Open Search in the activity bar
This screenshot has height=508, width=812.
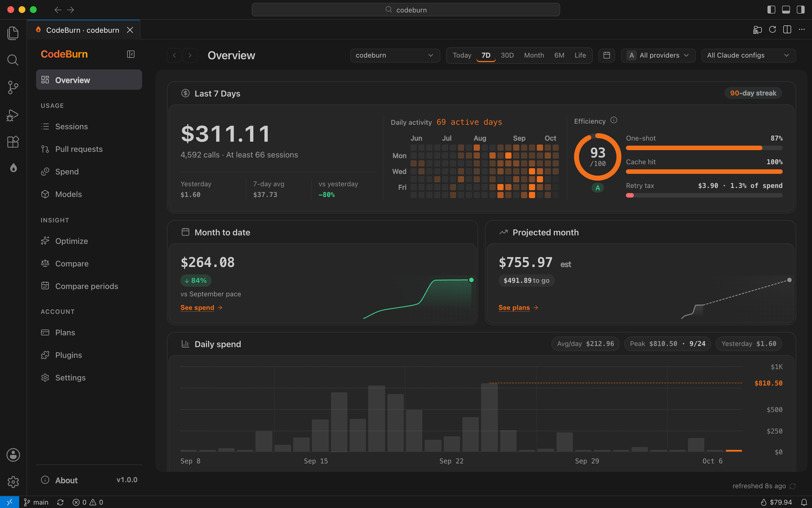[x=13, y=60]
